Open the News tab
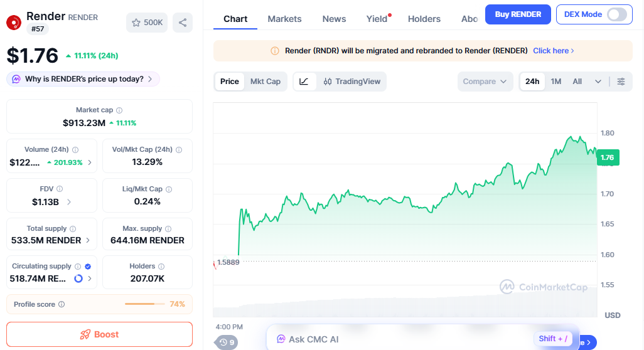This screenshot has width=644, height=350. [334, 19]
